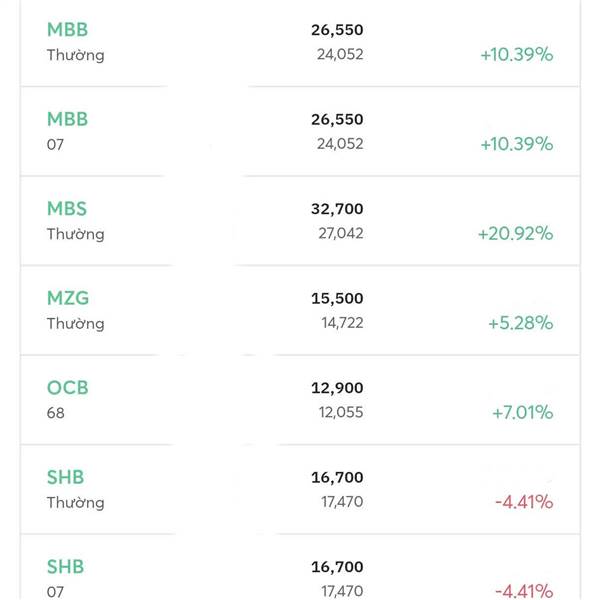Click the +5.28% change for MZG
This screenshot has width=600, height=600.
click(520, 323)
